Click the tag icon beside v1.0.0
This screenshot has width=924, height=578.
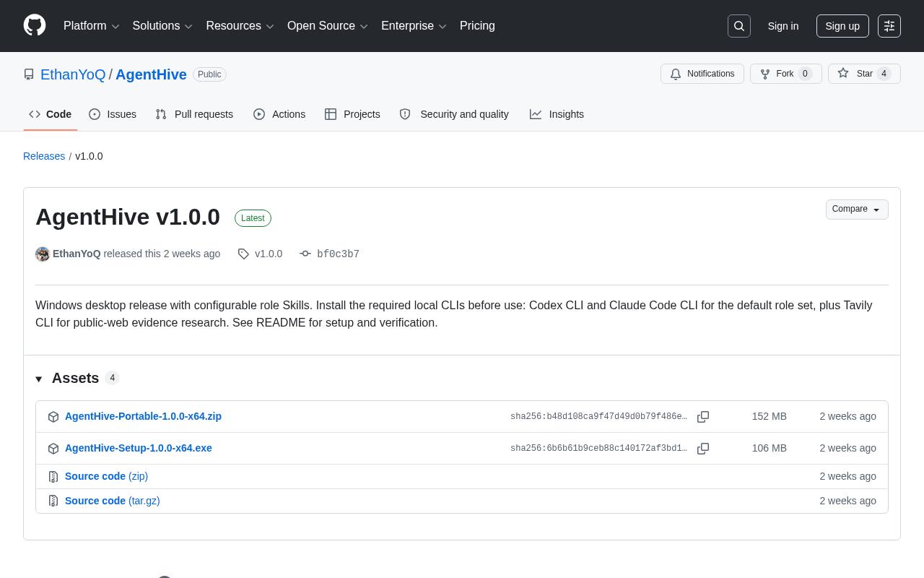coord(243,254)
